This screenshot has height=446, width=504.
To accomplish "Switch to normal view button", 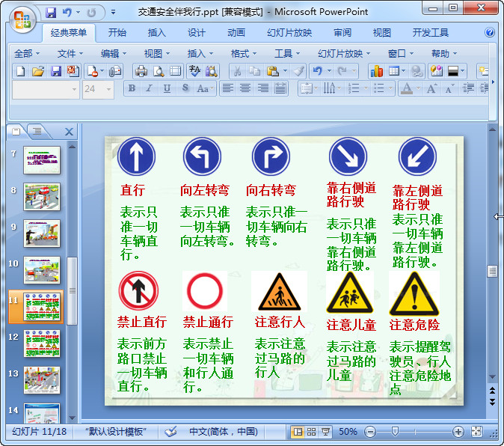I will coord(298,432).
